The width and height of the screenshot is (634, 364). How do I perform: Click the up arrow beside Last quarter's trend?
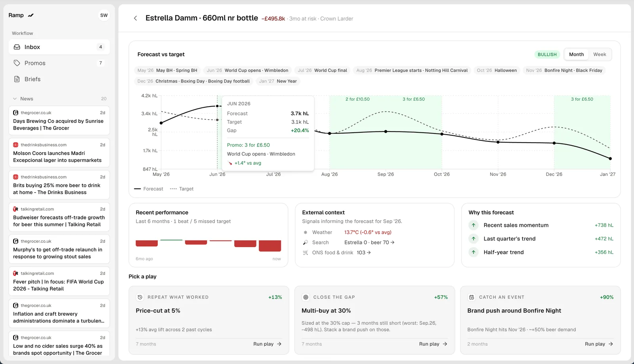pyautogui.click(x=474, y=239)
